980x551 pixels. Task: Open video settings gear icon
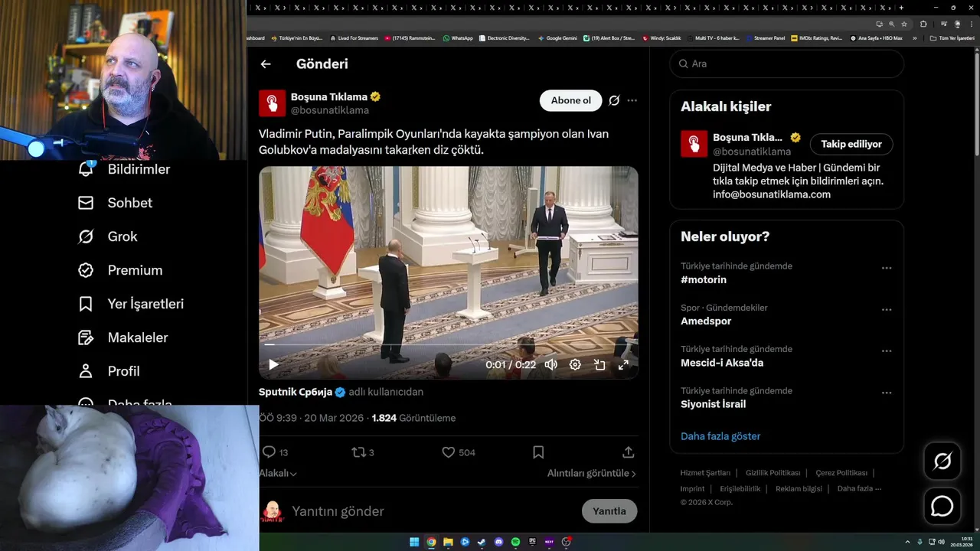click(575, 365)
